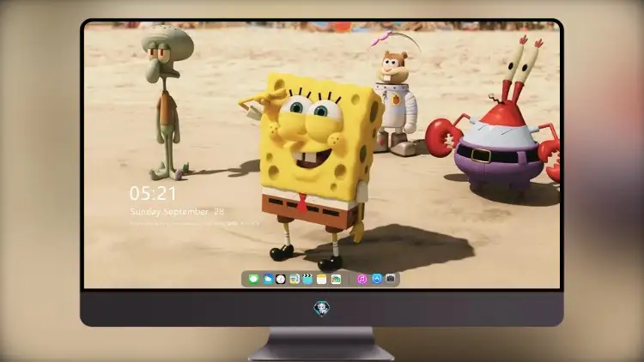The width and height of the screenshot is (644, 362).
Task: Open the clapperboard video app
Action: pos(307,279)
